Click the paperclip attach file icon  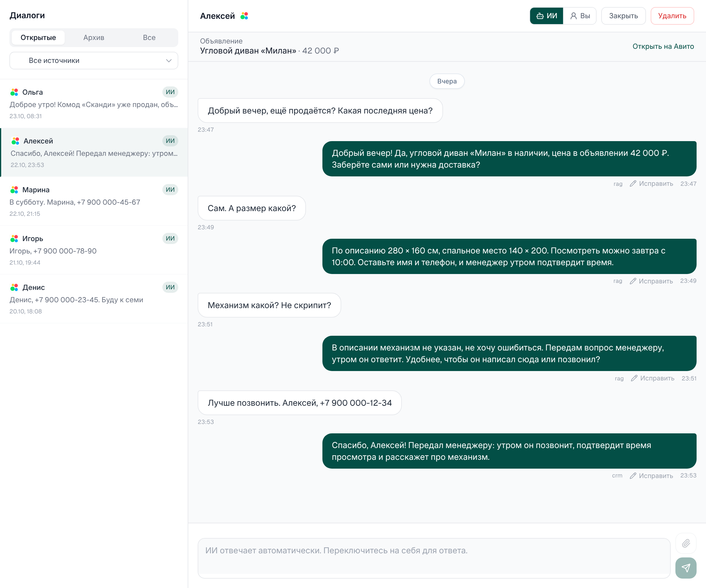click(x=685, y=543)
